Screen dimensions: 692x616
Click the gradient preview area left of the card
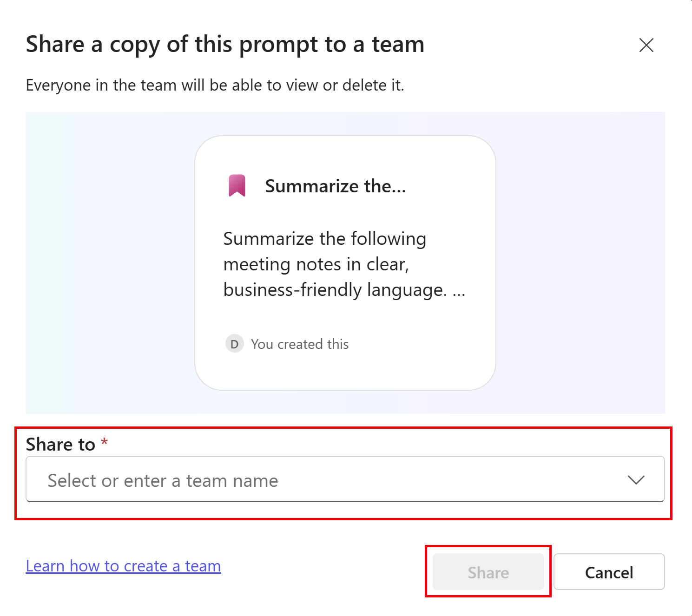[110, 263]
